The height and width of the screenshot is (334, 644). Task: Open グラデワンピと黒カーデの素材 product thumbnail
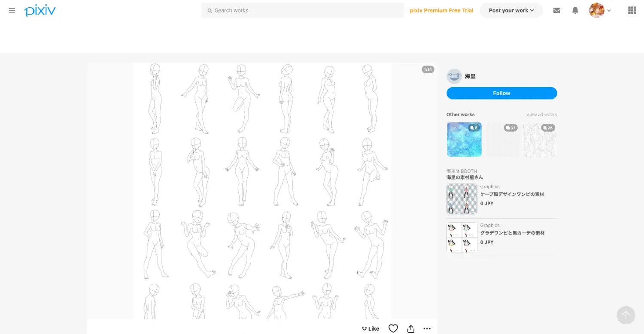(x=462, y=238)
